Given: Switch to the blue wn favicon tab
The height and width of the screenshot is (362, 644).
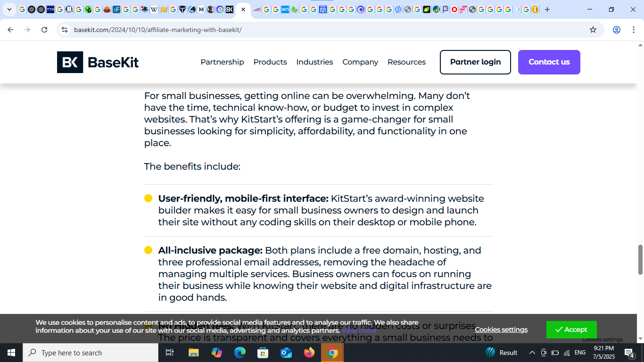Looking at the screenshot, I should click(285, 9).
